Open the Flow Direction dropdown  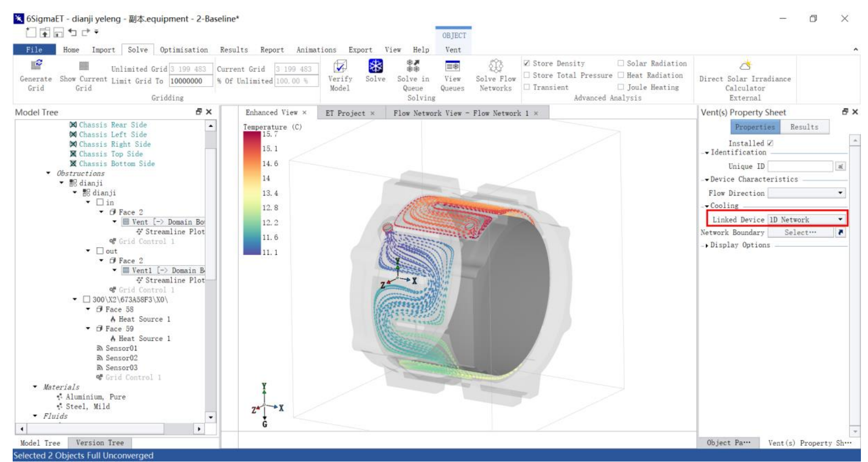(x=840, y=193)
